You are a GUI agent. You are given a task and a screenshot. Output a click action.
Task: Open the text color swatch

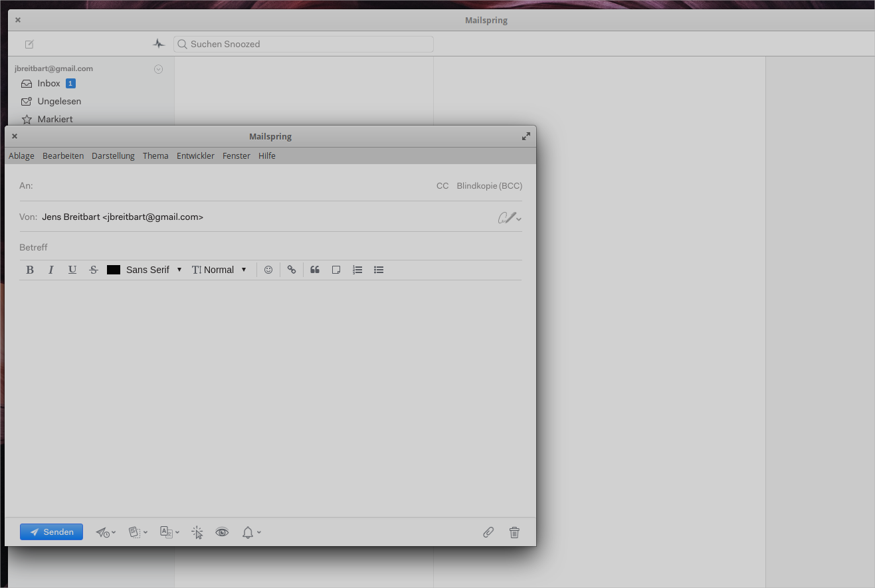click(x=113, y=269)
